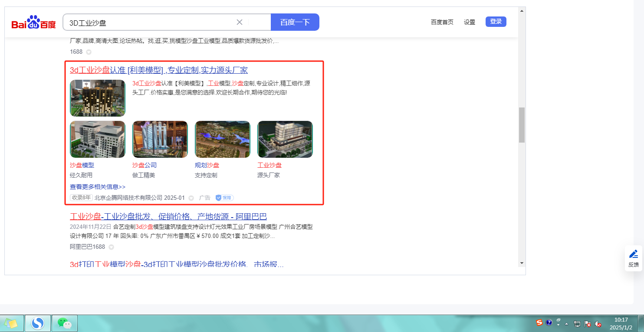Click the 1688 source label

coord(76,52)
